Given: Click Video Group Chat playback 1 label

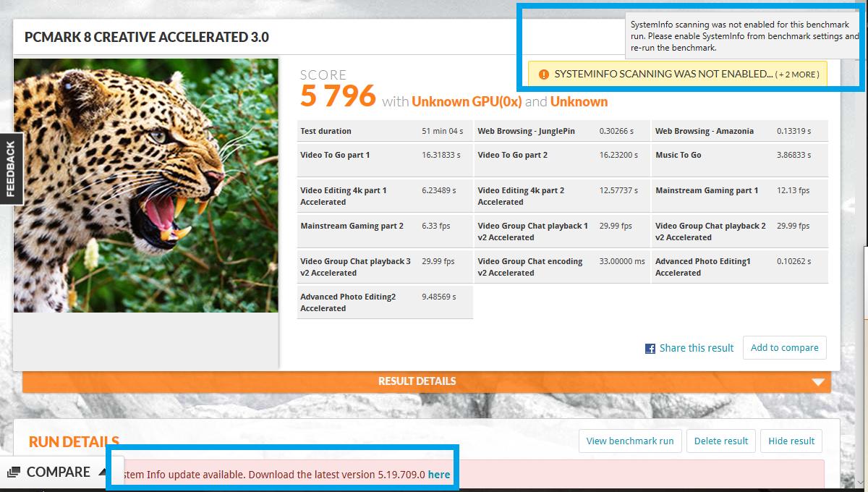Looking at the screenshot, I should pos(533,232).
